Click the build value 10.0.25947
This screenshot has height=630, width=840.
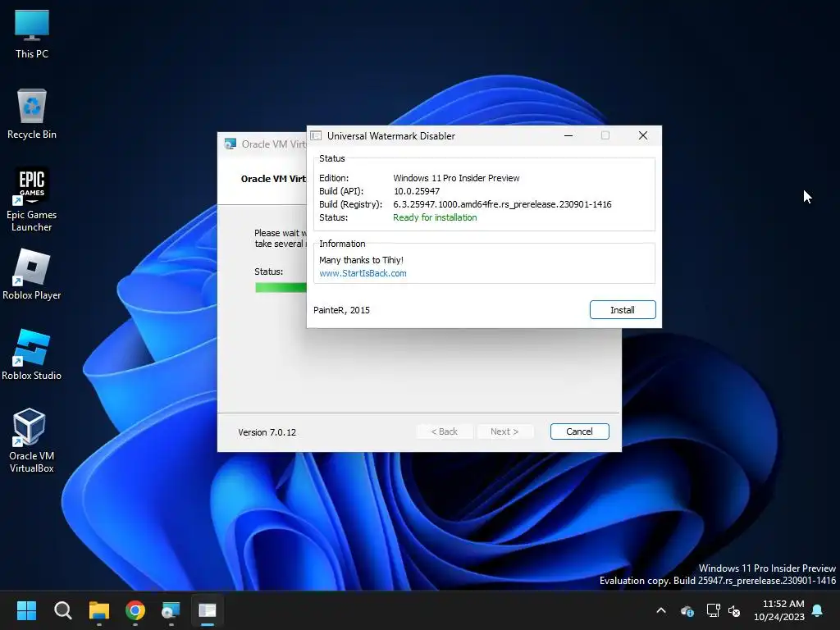417,191
